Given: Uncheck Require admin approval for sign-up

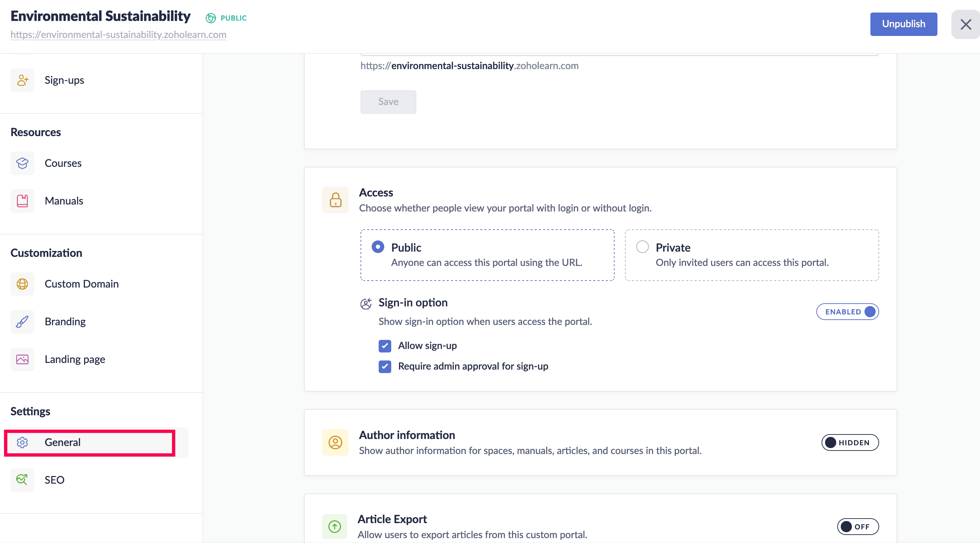Looking at the screenshot, I should [x=385, y=366].
